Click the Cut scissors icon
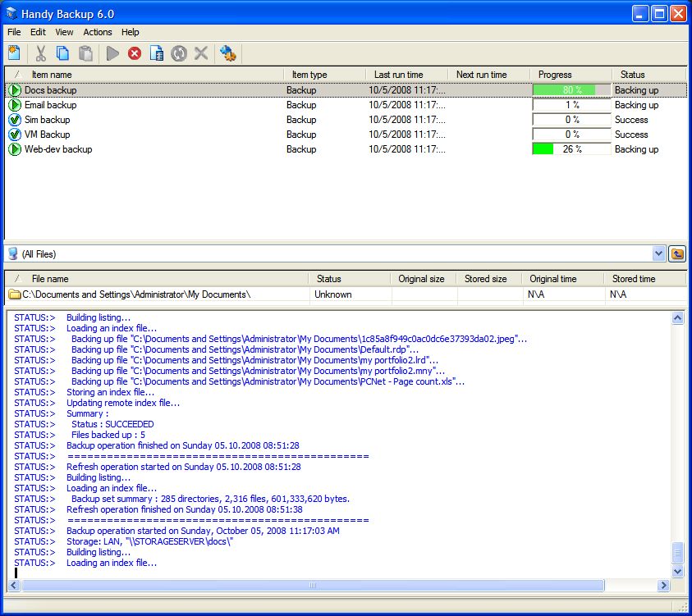Image resolution: width=692 pixels, height=616 pixels. (x=39, y=53)
